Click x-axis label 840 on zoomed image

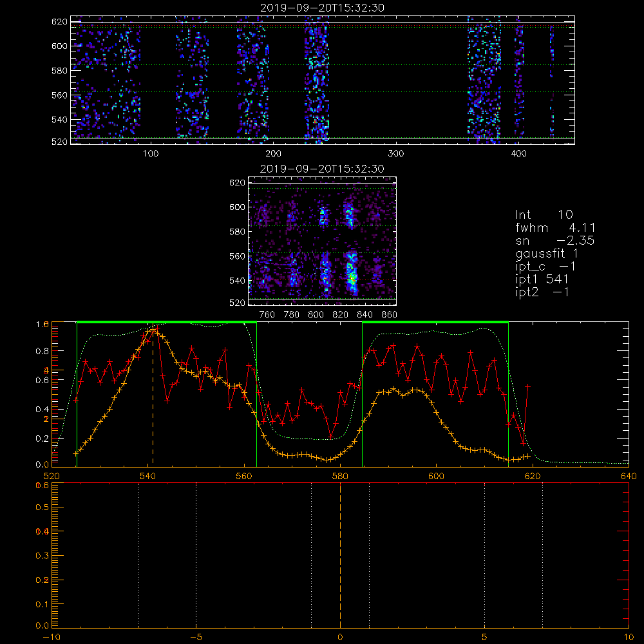pyautogui.click(x=365, y=315)
